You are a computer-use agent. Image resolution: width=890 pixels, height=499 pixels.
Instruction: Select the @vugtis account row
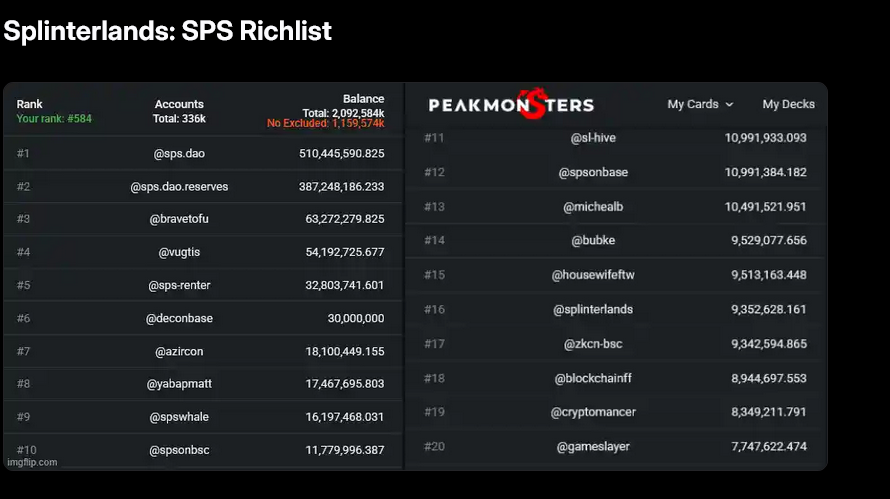tap(203, 252)
